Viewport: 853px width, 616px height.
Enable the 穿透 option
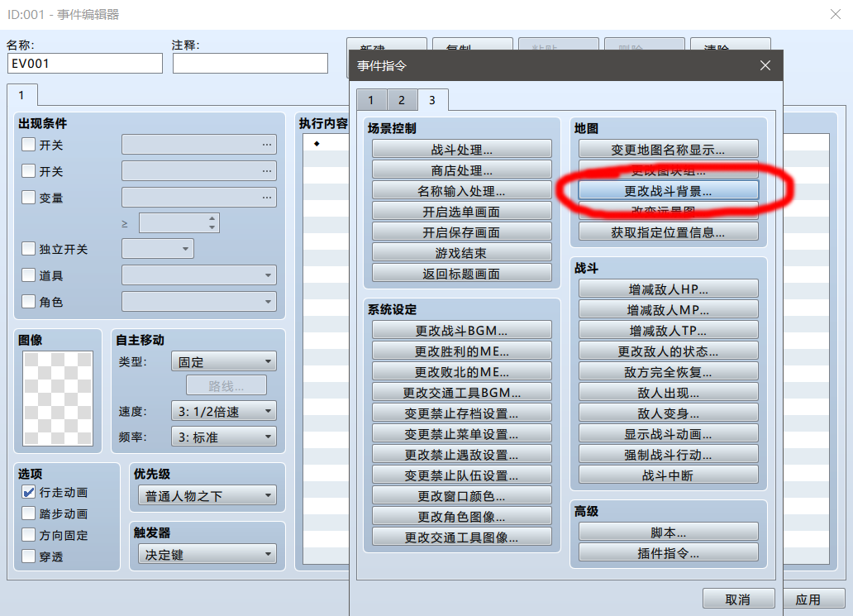pyautogui.click(x=28, y=556)
